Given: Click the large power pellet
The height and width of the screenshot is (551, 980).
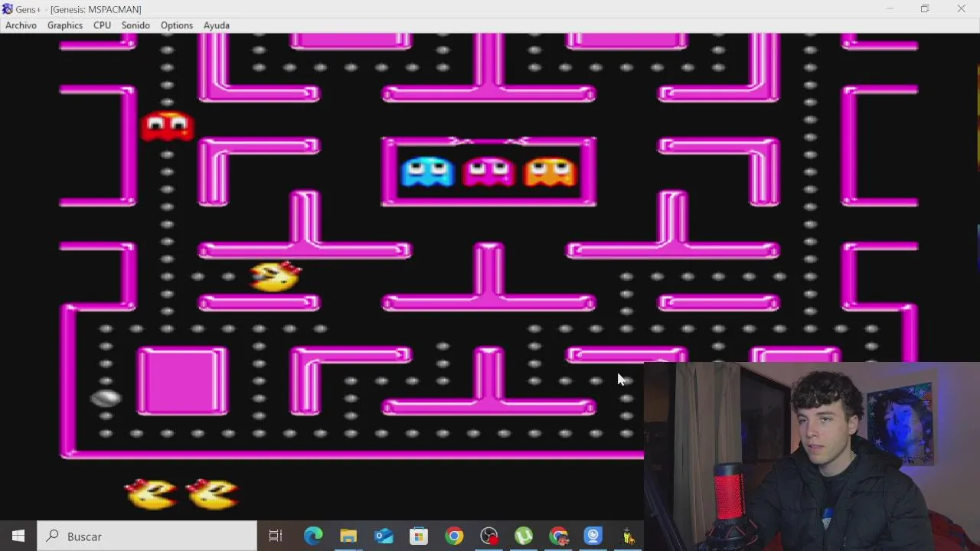Looking at the screenshot, I should pos(106,397).
